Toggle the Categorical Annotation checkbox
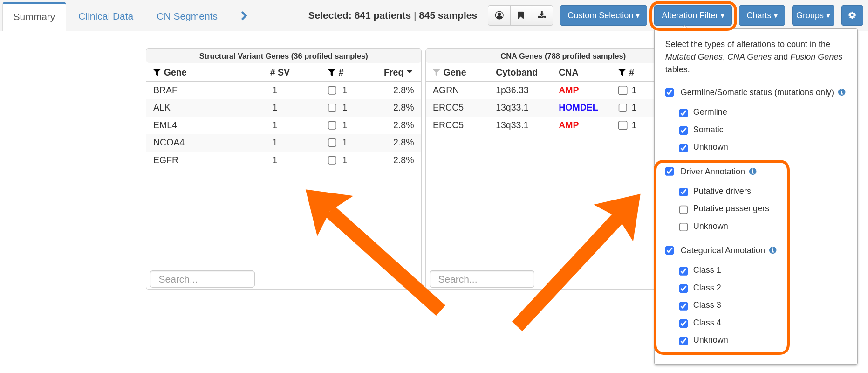 click(x=670, y=250)
